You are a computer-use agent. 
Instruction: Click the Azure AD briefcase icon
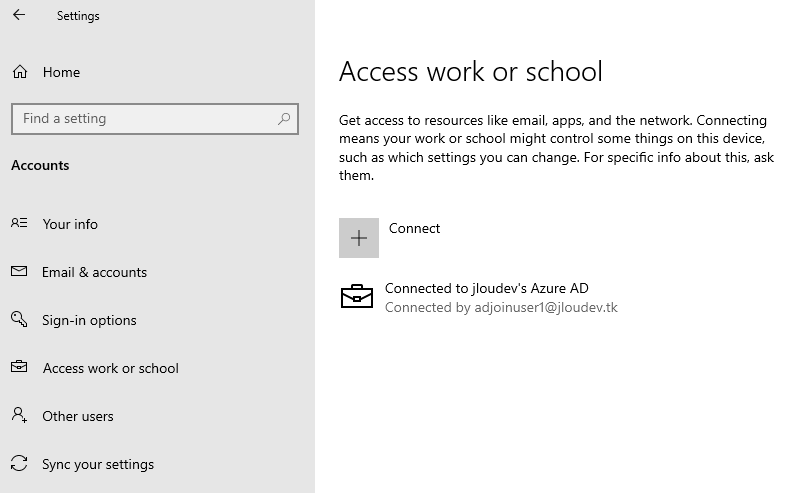[357, 297]
